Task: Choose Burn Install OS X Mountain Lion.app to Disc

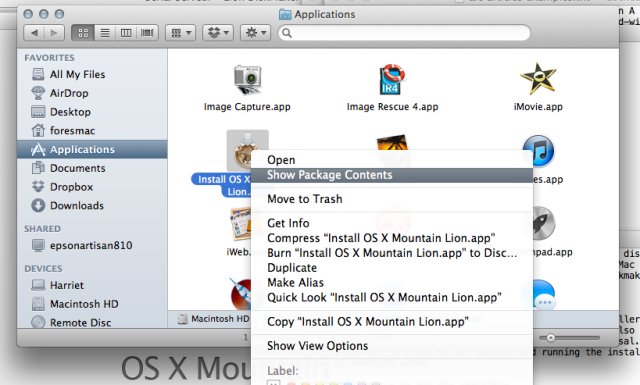Action: (392, 253)
